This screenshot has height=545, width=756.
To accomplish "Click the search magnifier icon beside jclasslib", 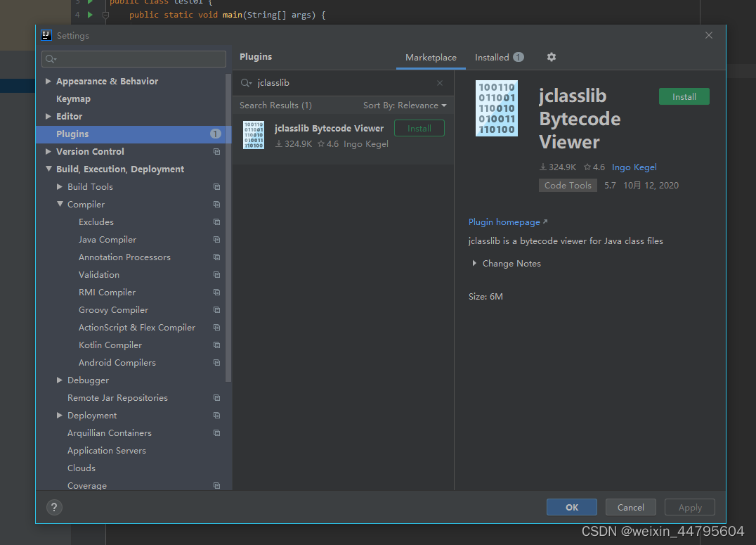I will click(x=246, y=83).
